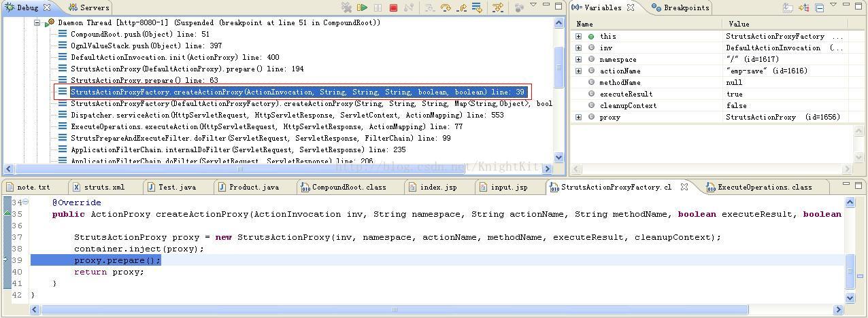Expand the 'proxy' variable

pyautogui.click(x=579, y=118)
